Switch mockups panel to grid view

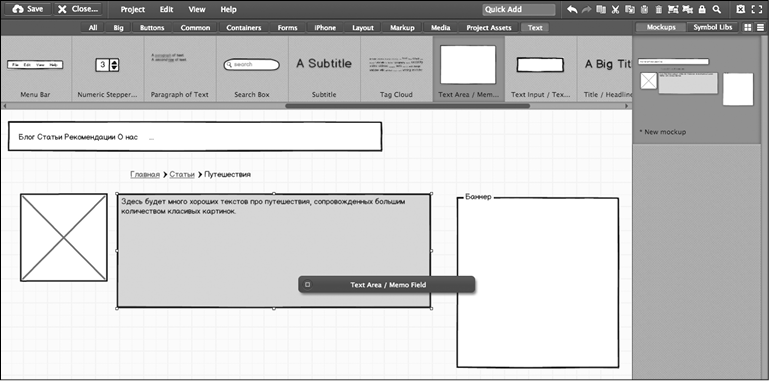coord(747,28)
